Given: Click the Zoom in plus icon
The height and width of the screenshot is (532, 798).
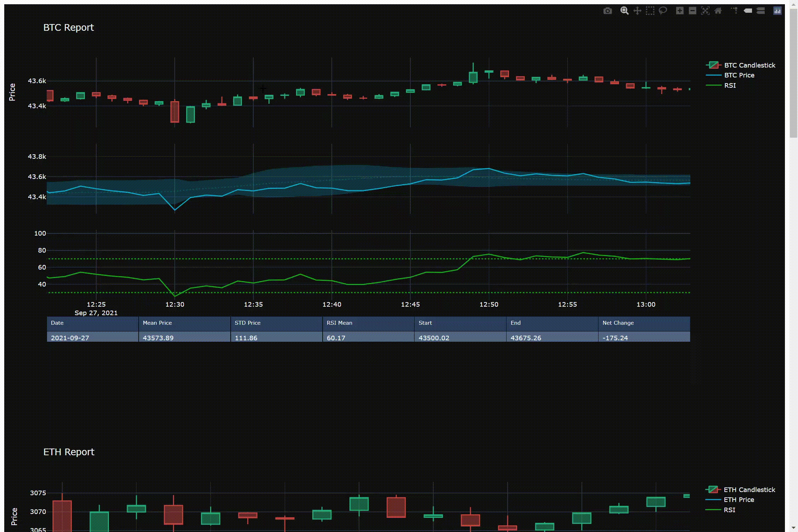Looking at the screenshot, I should [680, 11].
